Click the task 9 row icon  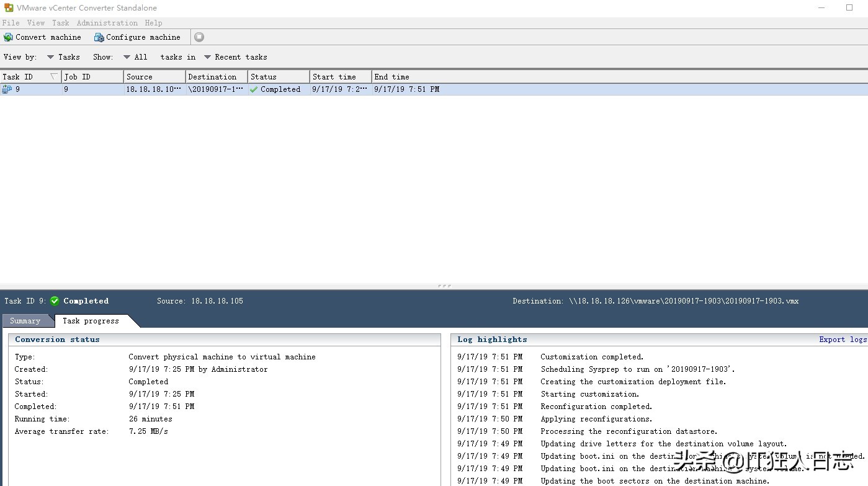pyautogui.click(x=7, y=89)
